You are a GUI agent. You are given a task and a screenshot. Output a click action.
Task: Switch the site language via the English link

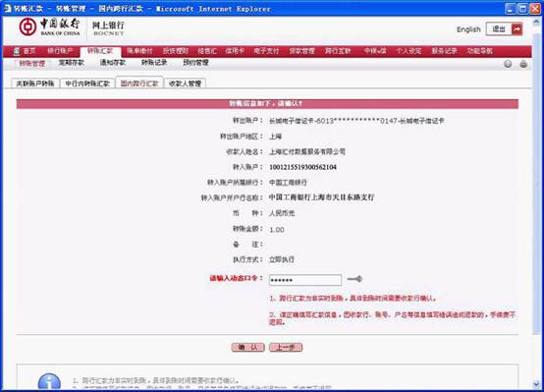tap(468, 29)
